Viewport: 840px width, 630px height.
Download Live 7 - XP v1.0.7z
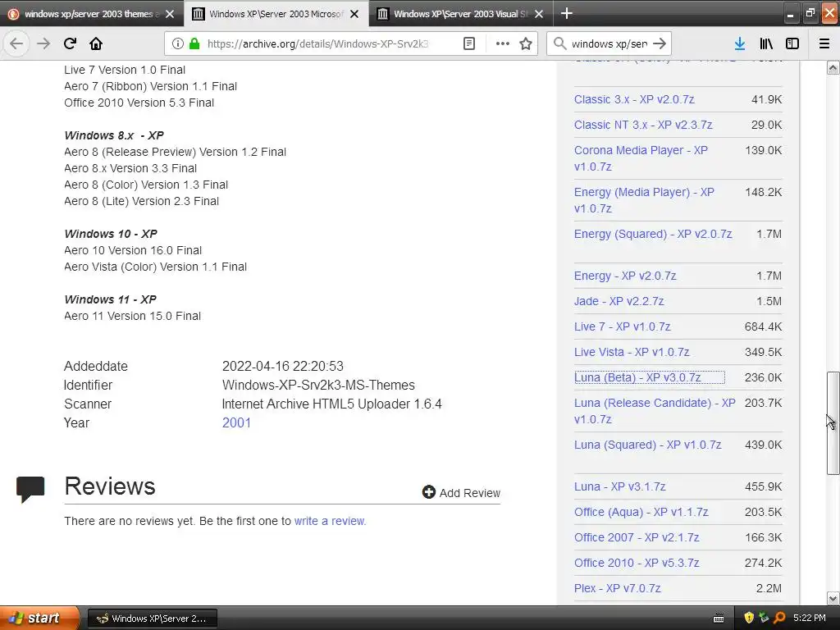click(623, 326)
